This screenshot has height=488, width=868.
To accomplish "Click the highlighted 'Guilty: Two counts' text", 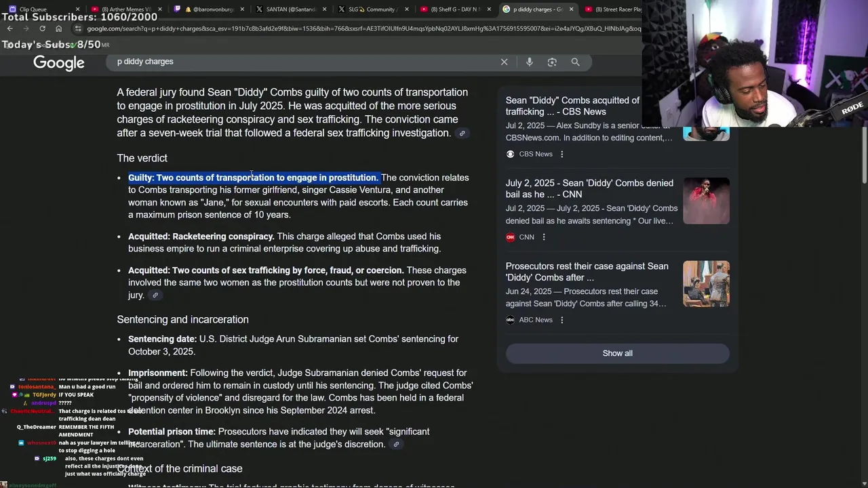I will click(x=253, y=178).
